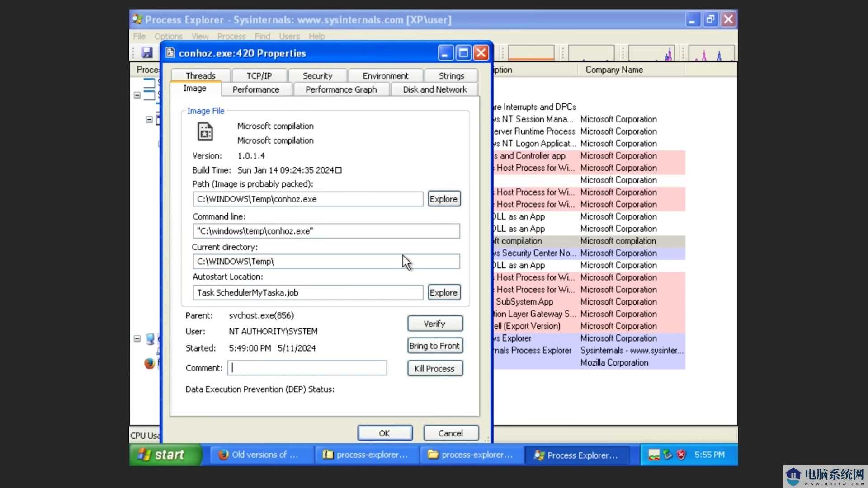Click the Process Explorer taskbar button
This screenshot has height=488, width=868.
click(577, 455)
